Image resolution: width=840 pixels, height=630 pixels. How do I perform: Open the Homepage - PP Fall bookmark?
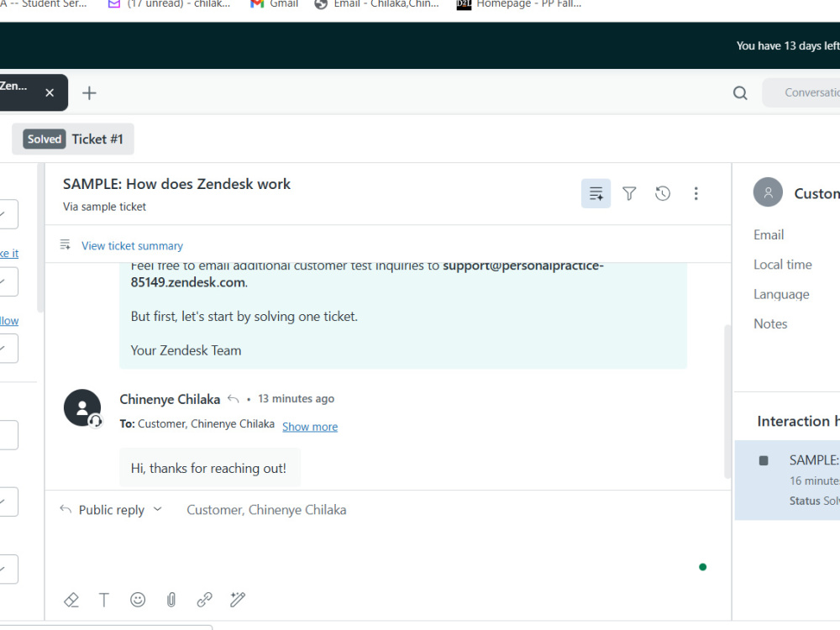click(x=518, y=4)
